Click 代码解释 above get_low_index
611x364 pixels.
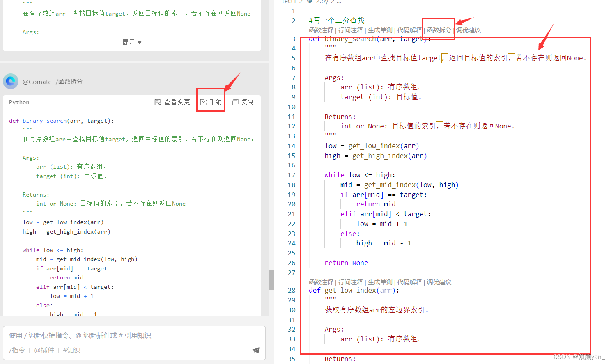click(x=410, y=282)
